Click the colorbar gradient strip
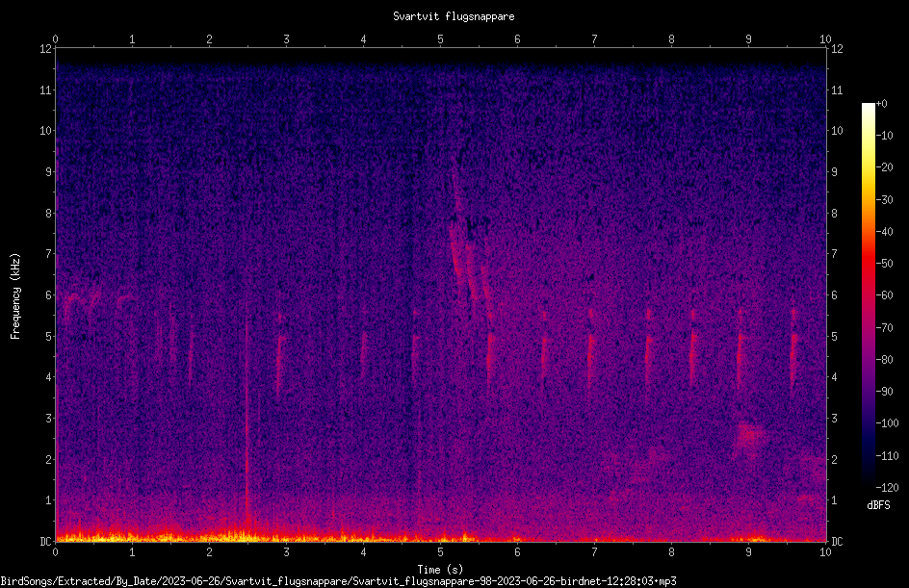The height and width of the screenshot is (588, 909). click(868, 295)
